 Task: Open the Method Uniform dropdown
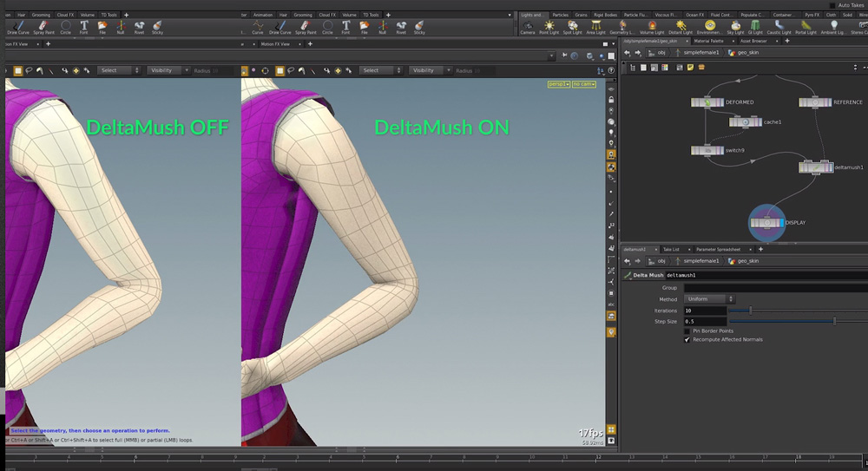click(x=709, y=299)
